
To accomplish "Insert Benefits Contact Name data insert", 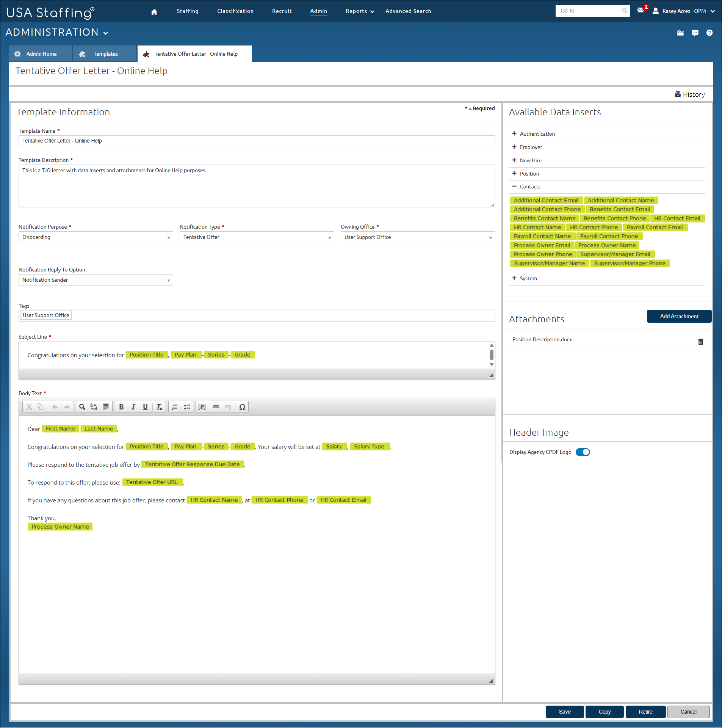I will [x=544, y=218].
